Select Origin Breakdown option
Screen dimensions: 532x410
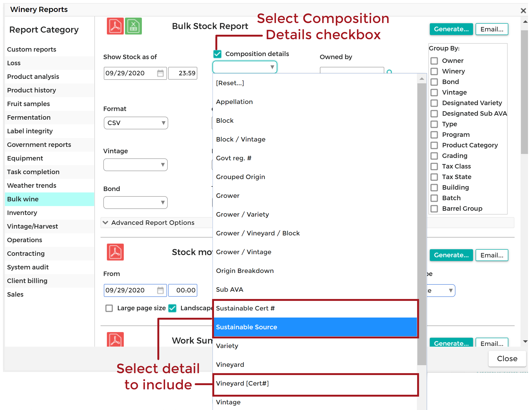click(315, 271)
